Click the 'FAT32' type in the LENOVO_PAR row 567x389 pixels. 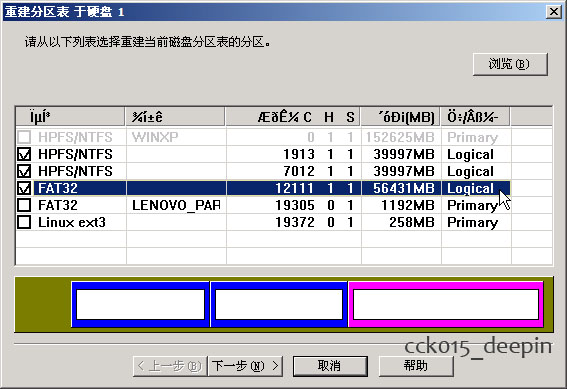(58, 205)
